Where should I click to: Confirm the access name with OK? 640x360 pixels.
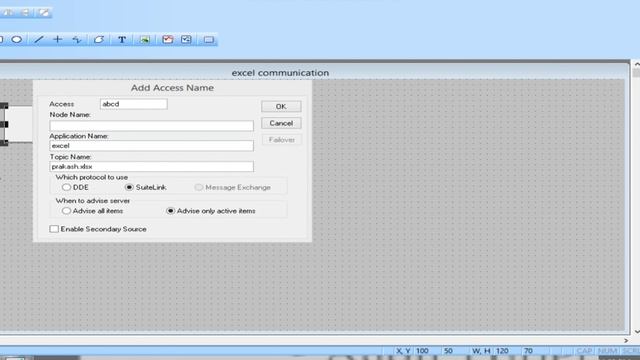[x=281, y=107]
